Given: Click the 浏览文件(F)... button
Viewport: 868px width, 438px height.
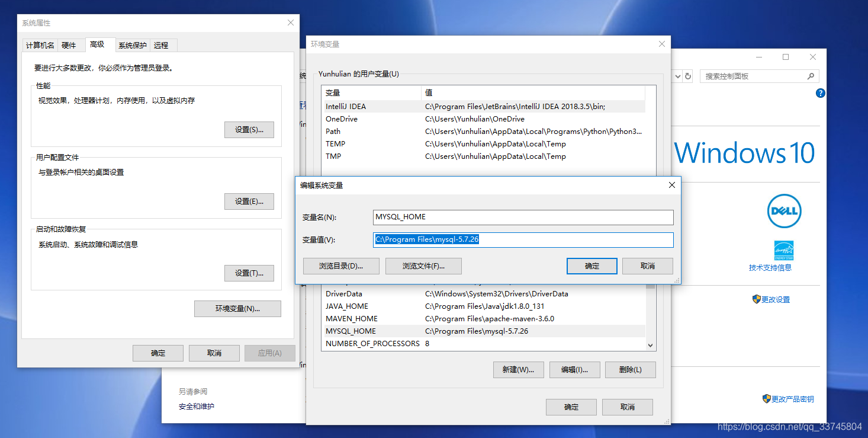Looking at the screenshot, I should 423,266.
